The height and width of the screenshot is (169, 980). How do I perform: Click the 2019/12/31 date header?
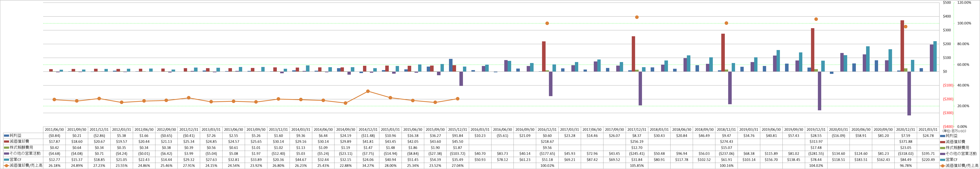(816, 129)
